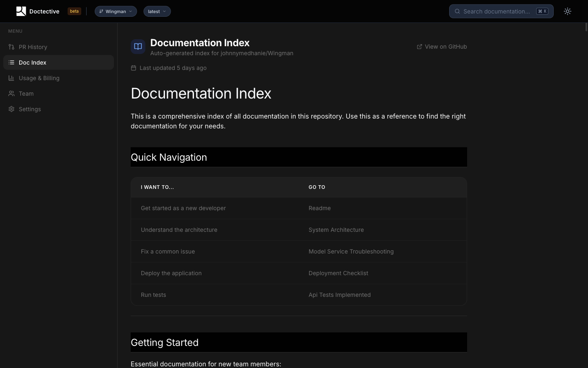Open PR History in the sidebar

pyautogui.click(x=58, y=47)
